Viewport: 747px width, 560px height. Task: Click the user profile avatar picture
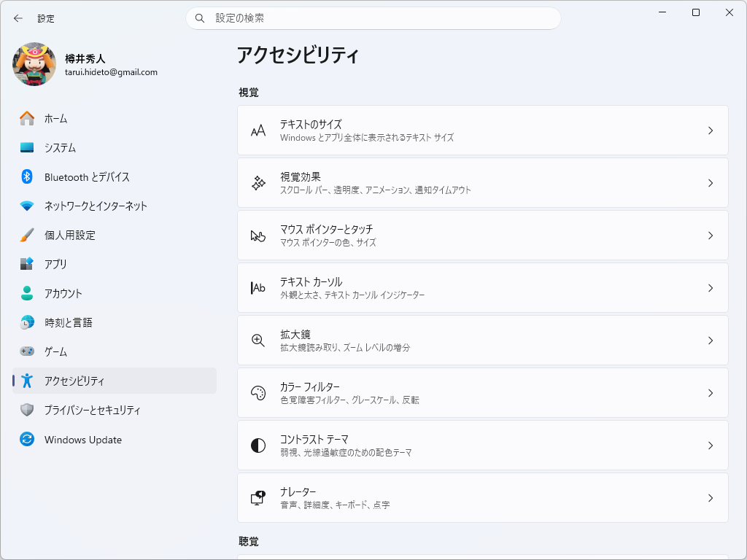(34, 64)
